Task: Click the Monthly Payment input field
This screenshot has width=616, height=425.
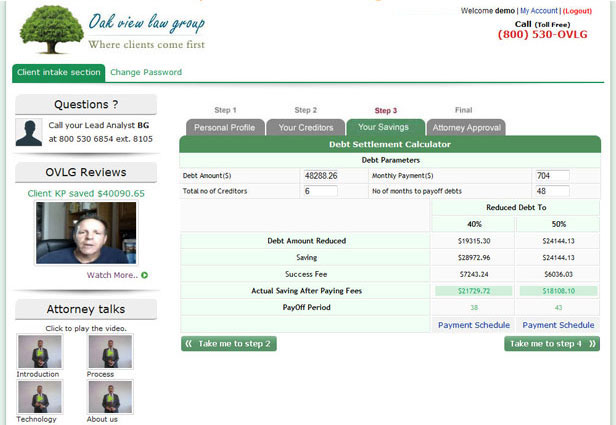Action: (x=552, y=176)
